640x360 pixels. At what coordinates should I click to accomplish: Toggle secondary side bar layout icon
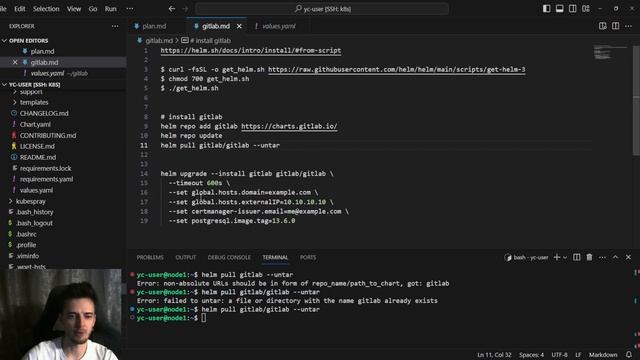point(573,9)
